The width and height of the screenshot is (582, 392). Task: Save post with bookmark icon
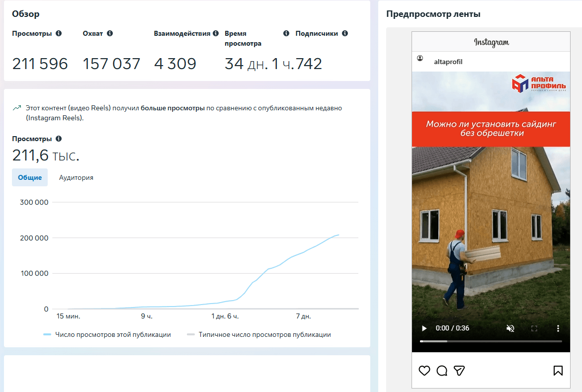pyautogui.click(x=558, y=371)
